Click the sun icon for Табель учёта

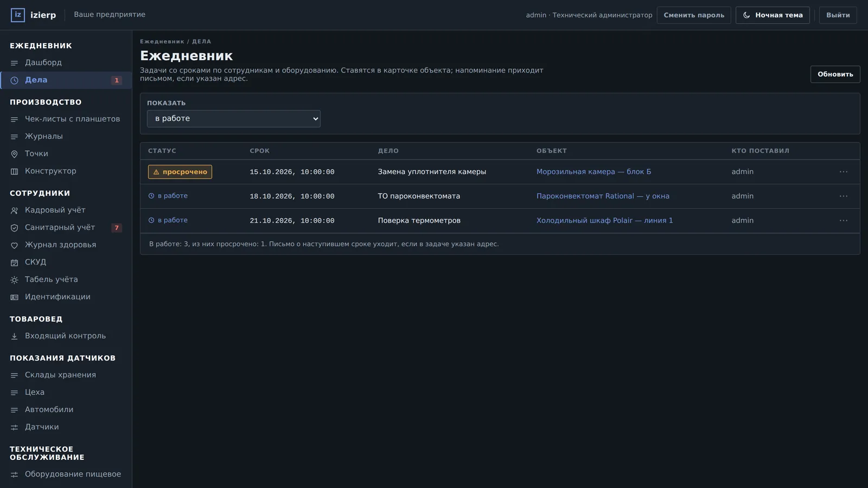(15, 280)
